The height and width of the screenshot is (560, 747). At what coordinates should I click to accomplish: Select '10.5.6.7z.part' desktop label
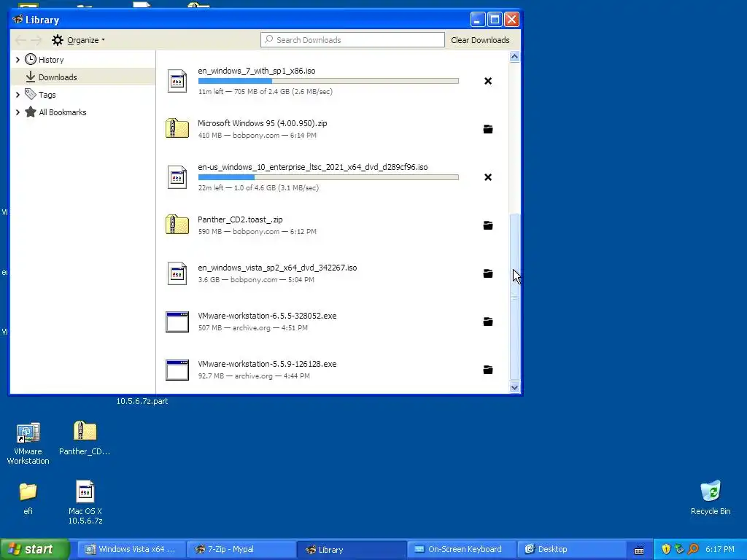tap(142, 401)
